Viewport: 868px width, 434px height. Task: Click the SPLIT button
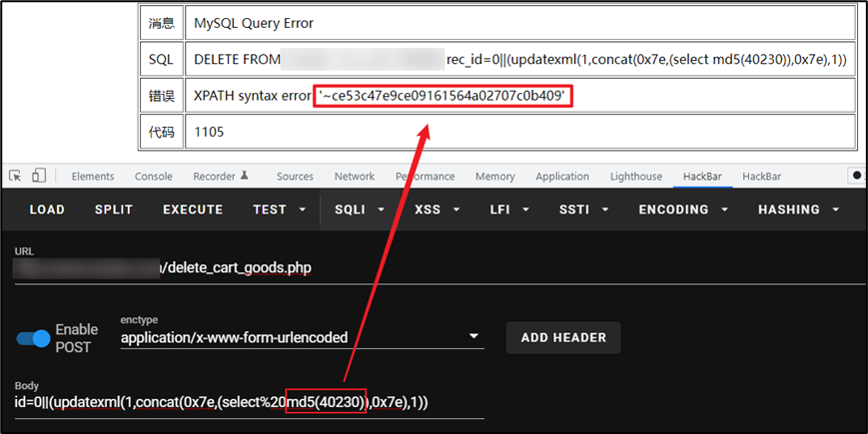click(114, 210)
